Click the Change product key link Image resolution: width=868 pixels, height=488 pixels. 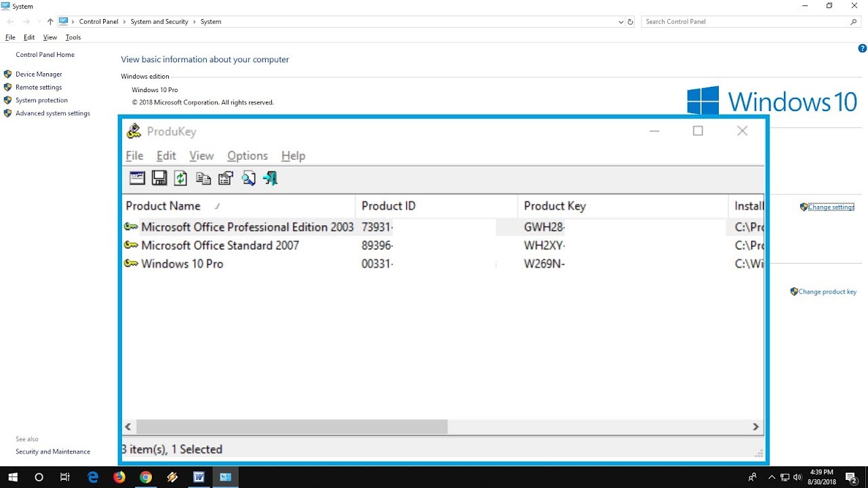[827, 291]
